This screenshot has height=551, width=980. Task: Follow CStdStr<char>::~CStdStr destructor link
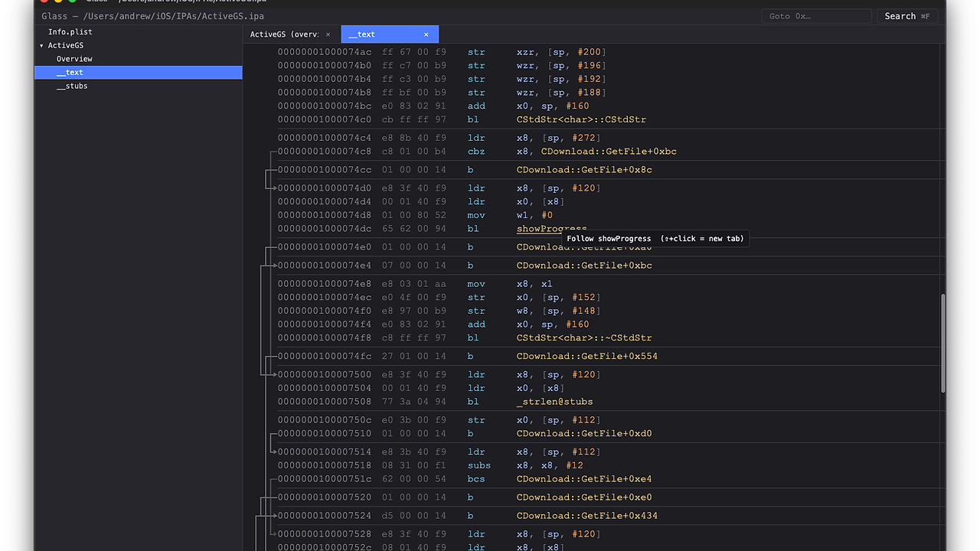pos(583,337)
